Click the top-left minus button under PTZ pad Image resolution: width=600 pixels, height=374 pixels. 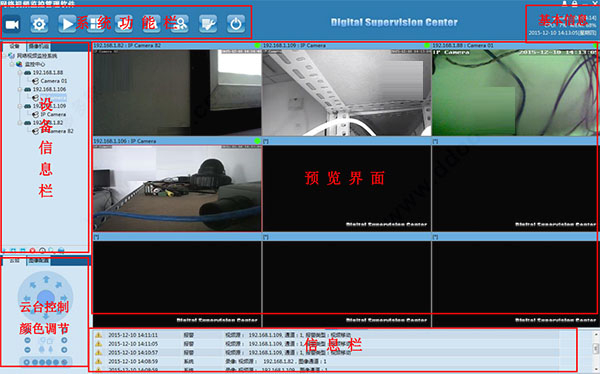tap(28, 340)
